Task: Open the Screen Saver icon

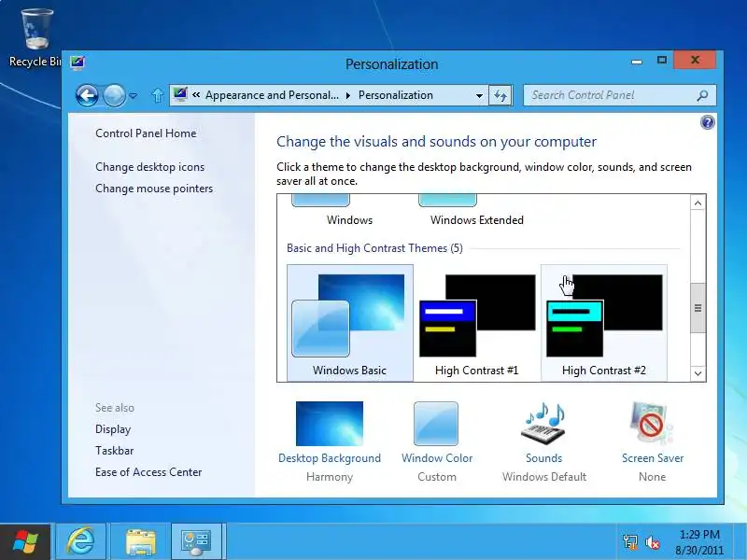Action: click(652, 424)
